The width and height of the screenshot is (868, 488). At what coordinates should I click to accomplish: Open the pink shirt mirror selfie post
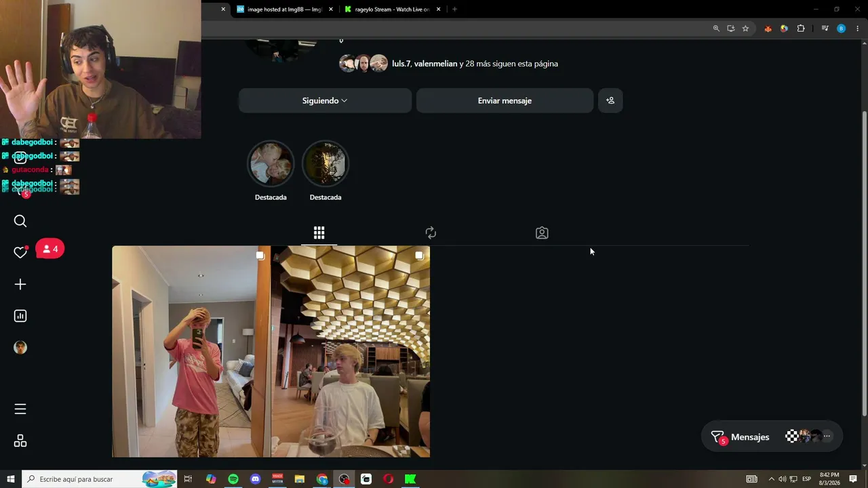191,351
